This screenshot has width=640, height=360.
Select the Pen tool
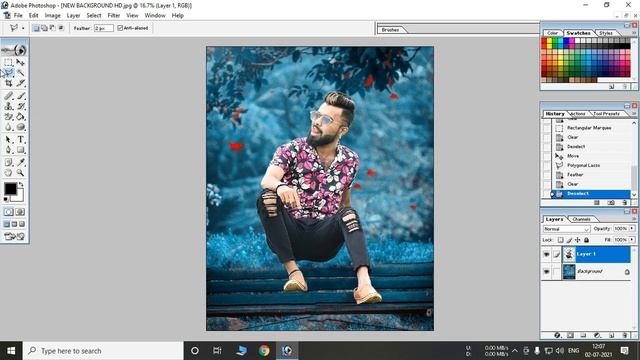(x=8, y=150)
